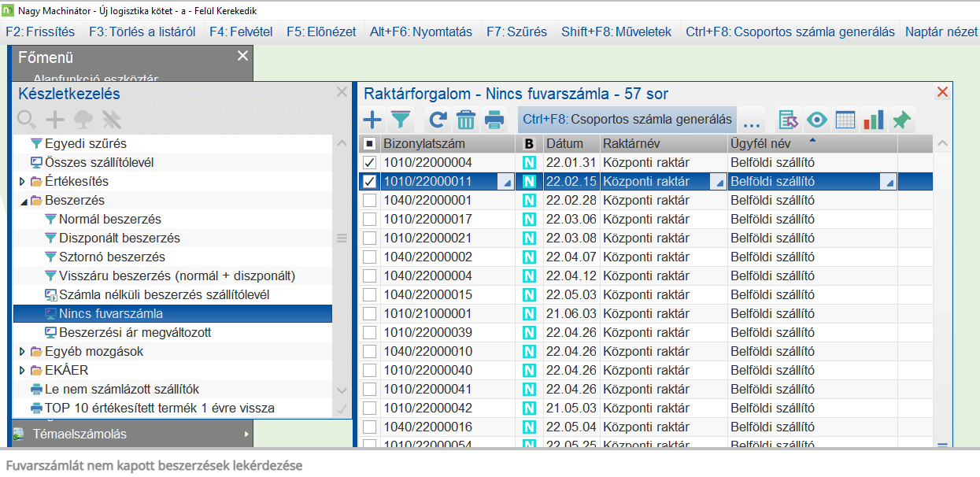Viewport: 980px width, 477px height.
Task: Expand the EKÁER folder node
Action: 22,371
